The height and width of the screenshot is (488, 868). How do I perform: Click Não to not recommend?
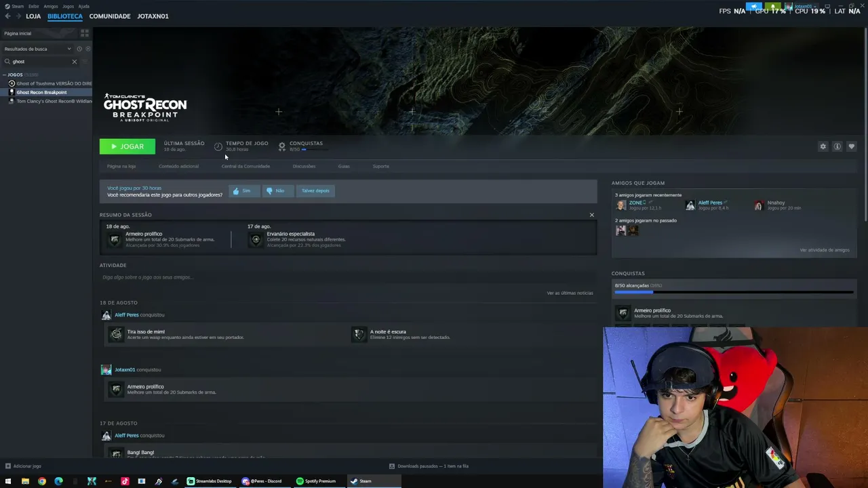(x=277, y=191)
